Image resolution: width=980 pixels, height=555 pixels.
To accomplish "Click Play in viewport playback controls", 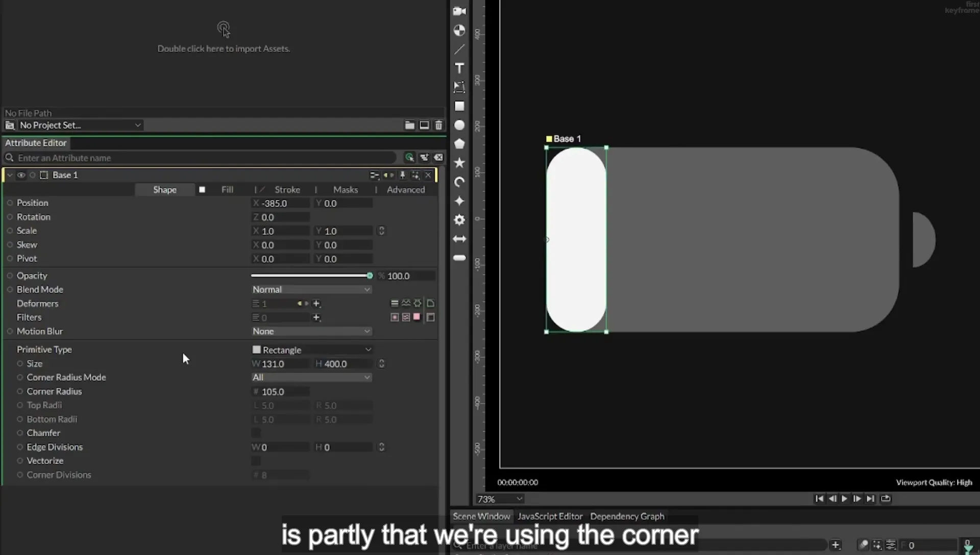I will [844, 498].
